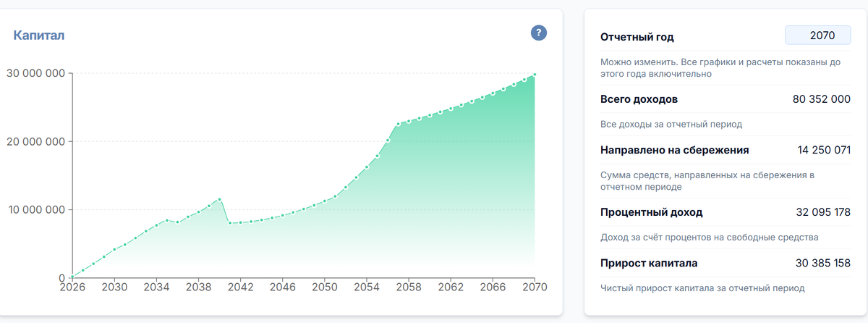Select the 80 352 000 total income value
The image size is (868, 323).
coord(822,99)
